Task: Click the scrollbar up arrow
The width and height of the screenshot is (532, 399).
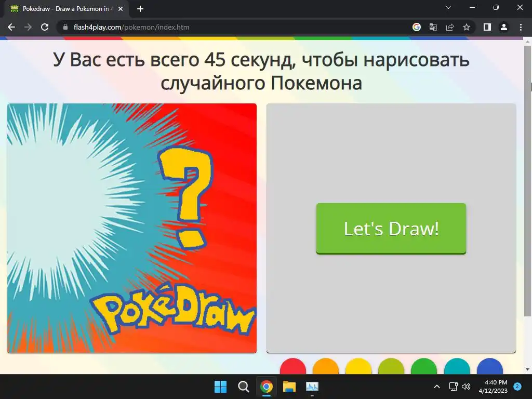Action: coord(527,42)
